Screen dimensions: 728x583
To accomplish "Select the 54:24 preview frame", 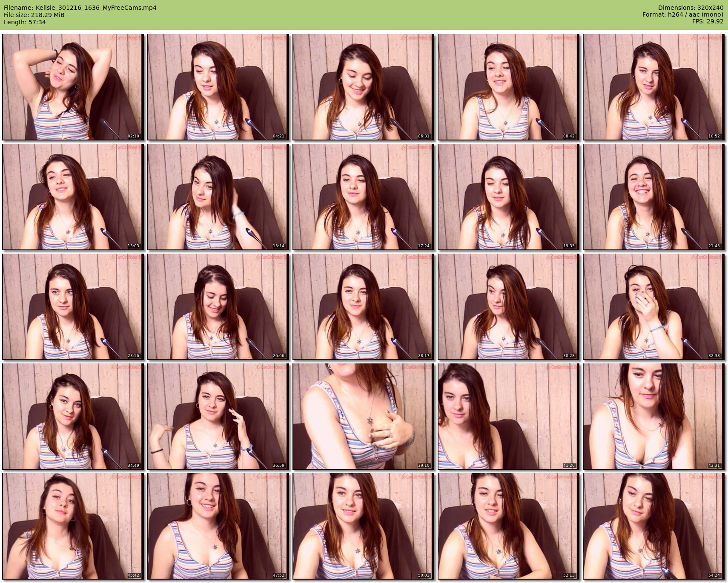I will click(x=654, y=526).
